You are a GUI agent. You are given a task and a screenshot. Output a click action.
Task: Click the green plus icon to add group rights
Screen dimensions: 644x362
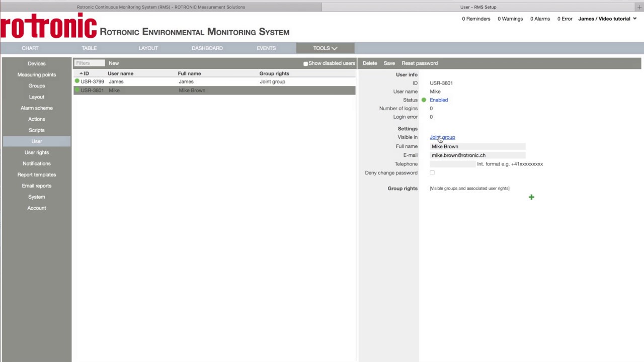pyautogui.click(x=531, y=197)
